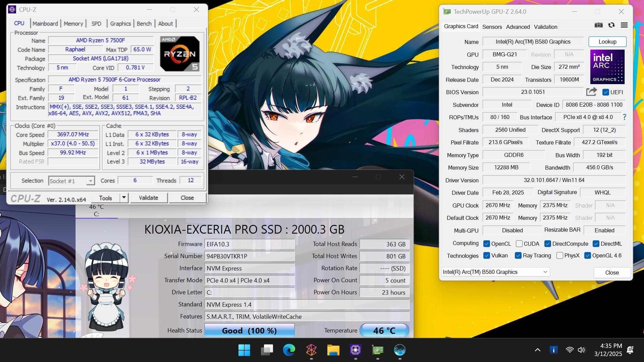Open the GPU selection dropdown
Viewport: 644px width, 362px height.
(x=495, y=272)
